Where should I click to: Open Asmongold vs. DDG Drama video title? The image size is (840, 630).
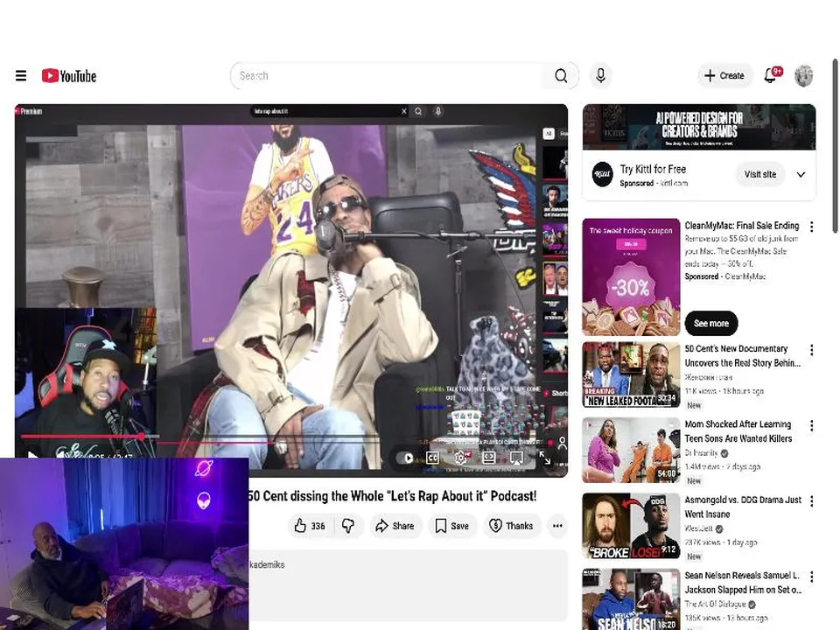point(743,507)
